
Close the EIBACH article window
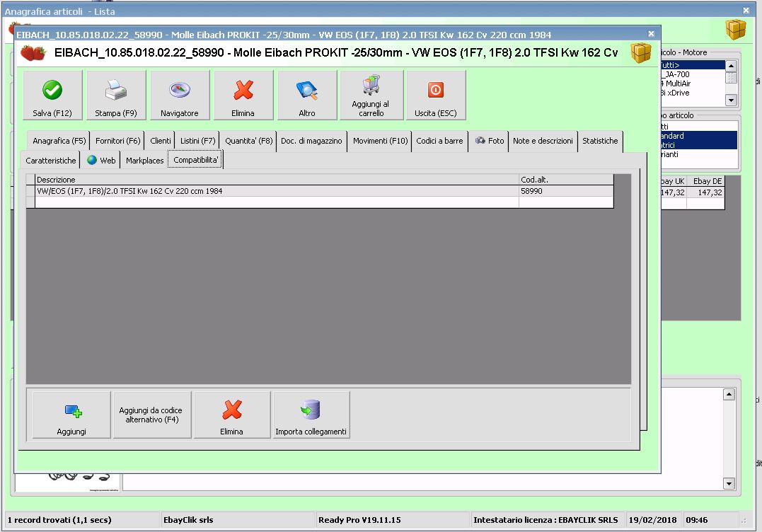651,33
